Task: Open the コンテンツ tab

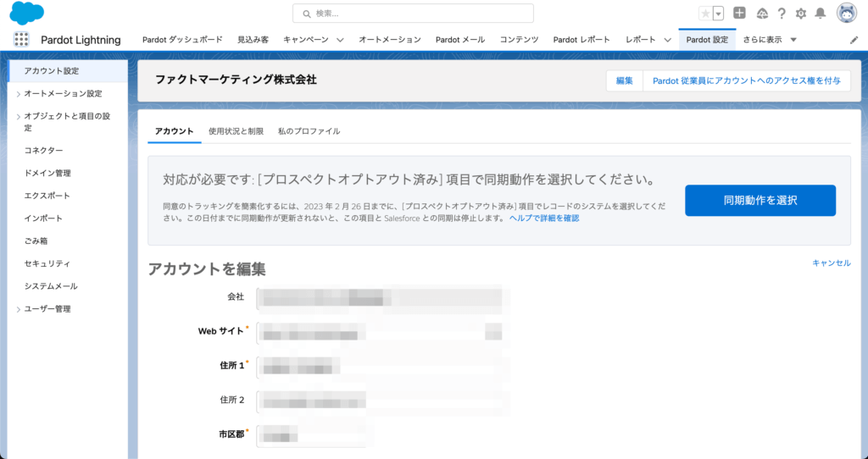Action: point(519,40)
